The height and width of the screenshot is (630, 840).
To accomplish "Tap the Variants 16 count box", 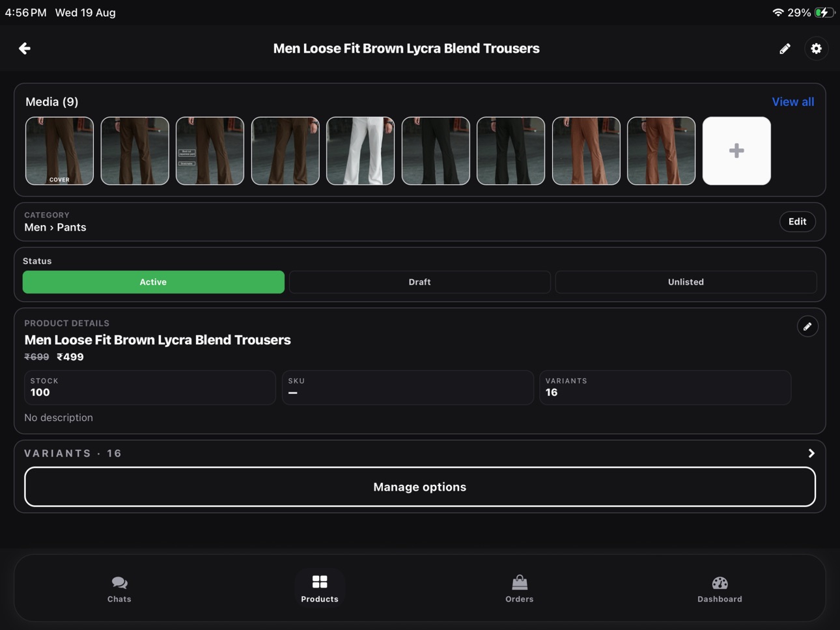I will point(665,387).
